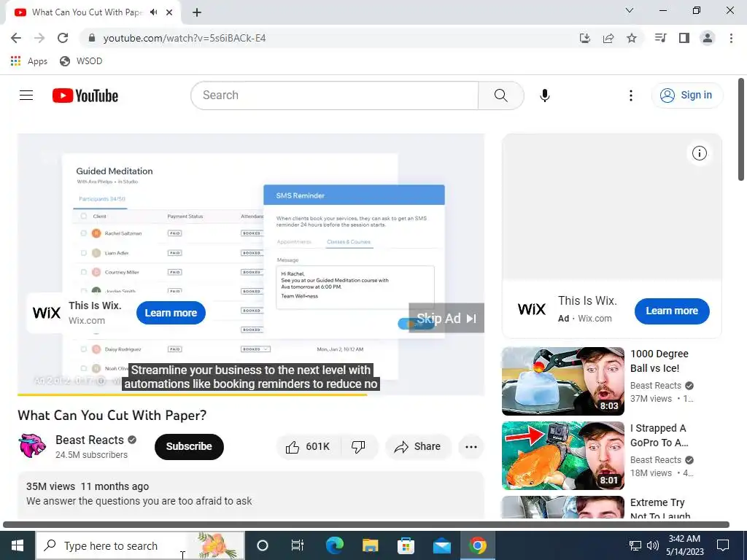The image size is (747, 560).
Task: Open the Windows Start menu
Action: (x=18, y=545)
